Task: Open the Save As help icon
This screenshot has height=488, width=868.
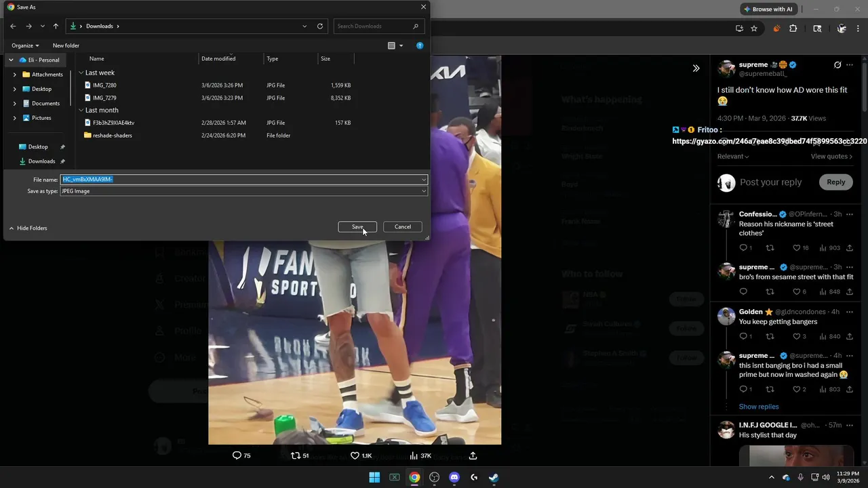Action: tap(420, 45)
